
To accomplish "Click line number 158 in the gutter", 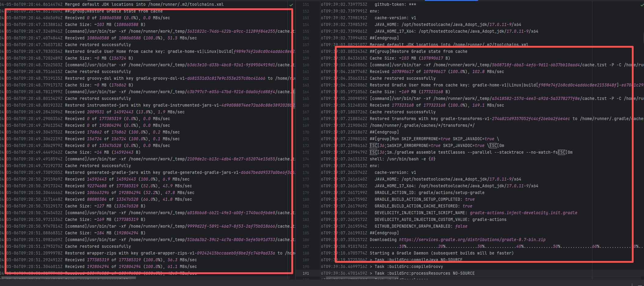I will 306,52.
